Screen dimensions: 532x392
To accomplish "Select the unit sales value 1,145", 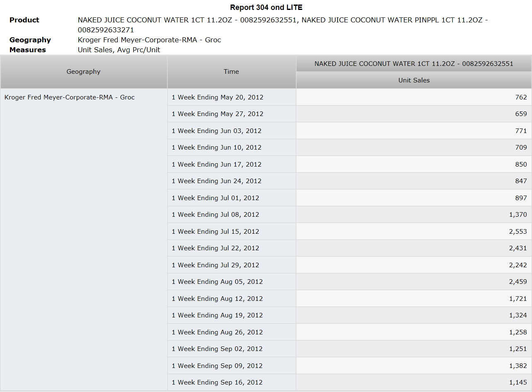I will (x=414, y=382).
